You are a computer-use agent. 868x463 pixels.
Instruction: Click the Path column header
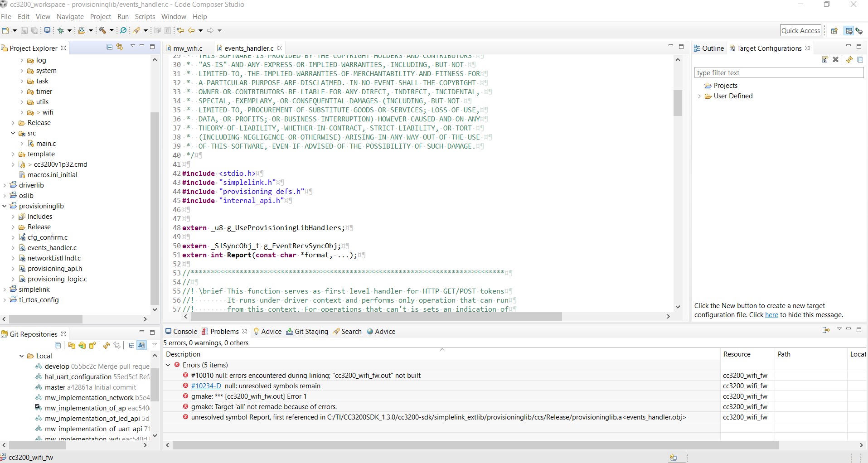(811, 354)
